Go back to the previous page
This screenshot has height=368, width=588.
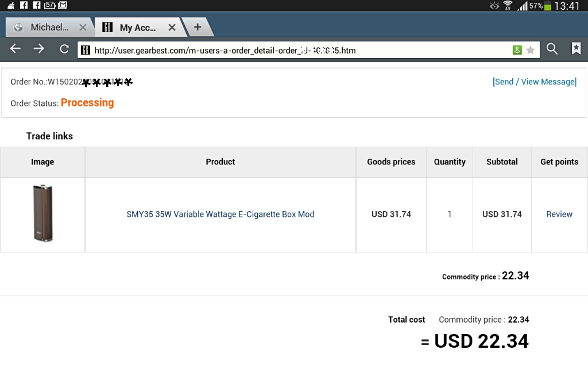point(16,49)
